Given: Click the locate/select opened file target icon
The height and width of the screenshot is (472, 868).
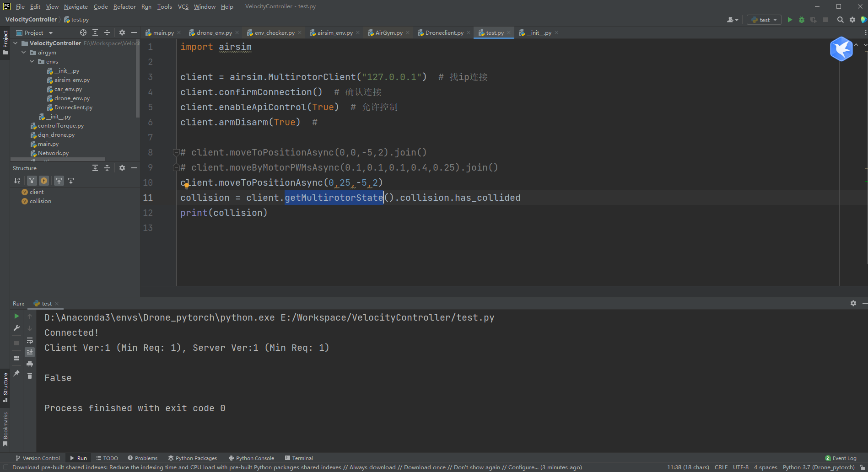Looking at the screenshot, I should 83,32.
